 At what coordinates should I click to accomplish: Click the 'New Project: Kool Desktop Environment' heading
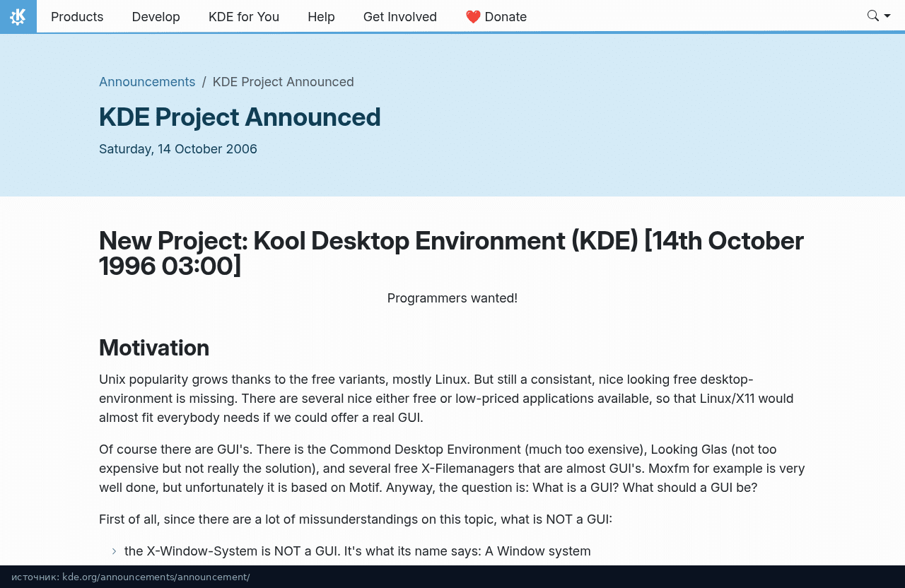click(x=452, y=253)
